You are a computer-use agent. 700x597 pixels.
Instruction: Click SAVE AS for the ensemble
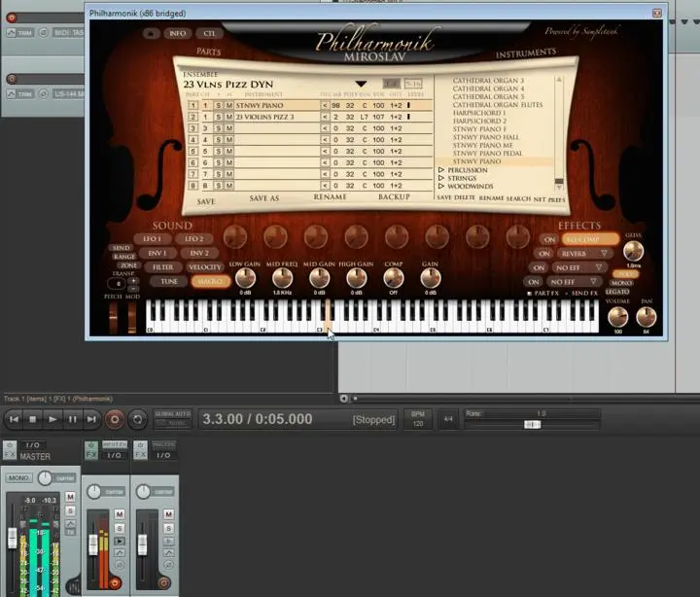click(x=264, y=198)
